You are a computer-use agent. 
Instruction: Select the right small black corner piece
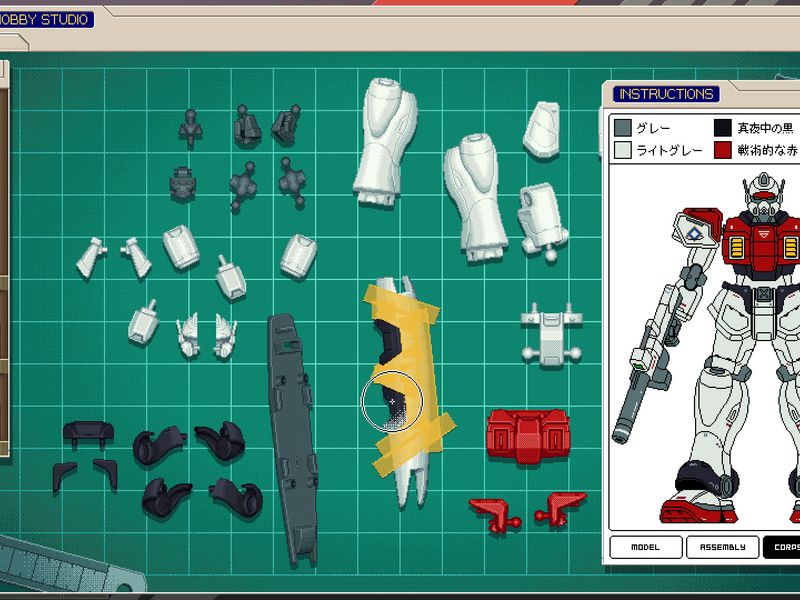tap(106, 473)
